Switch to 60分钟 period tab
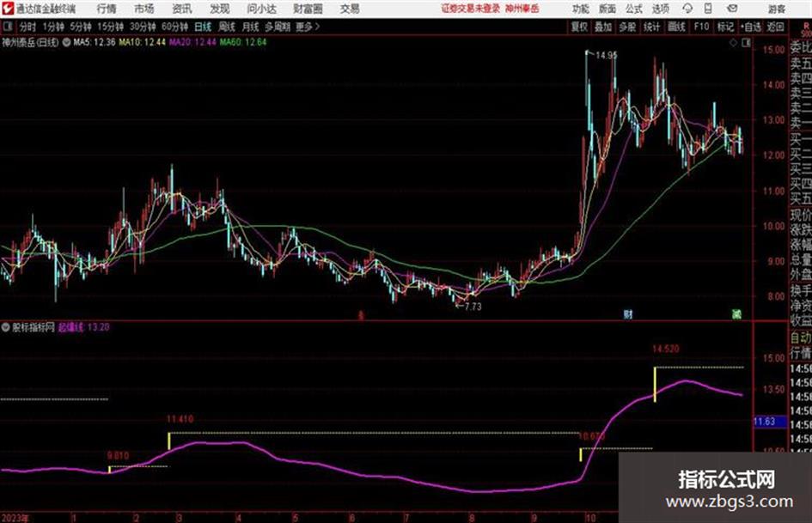 (x=174, y=27)
